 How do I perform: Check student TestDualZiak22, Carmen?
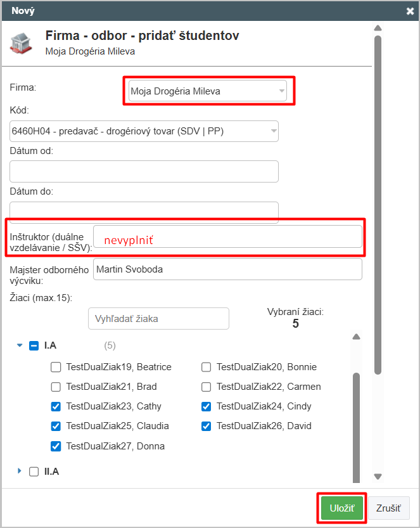[x=207, y=387]
